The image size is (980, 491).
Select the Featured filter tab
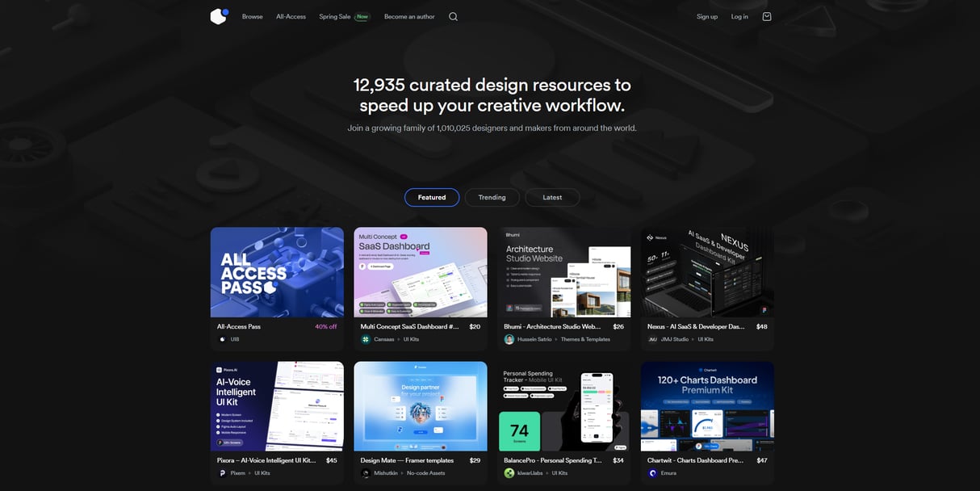[432, 197]
